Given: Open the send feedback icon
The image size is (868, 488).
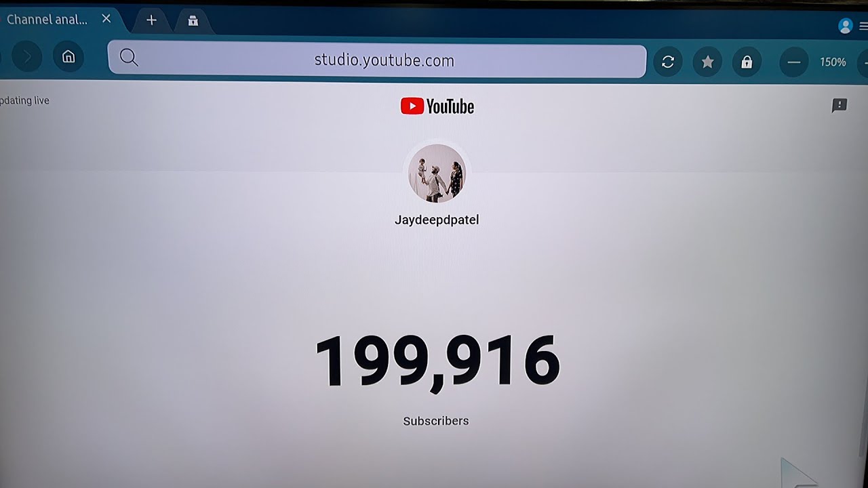Looking at the screenshot, I should click(840, 105).
